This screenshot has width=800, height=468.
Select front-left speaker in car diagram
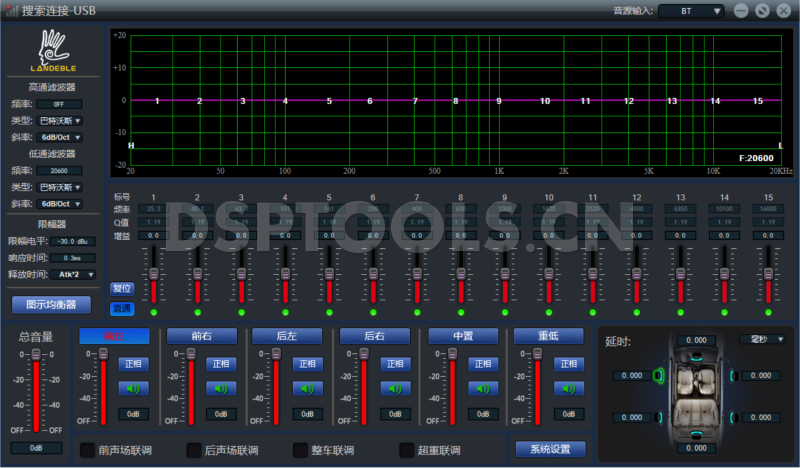[659, 376]
